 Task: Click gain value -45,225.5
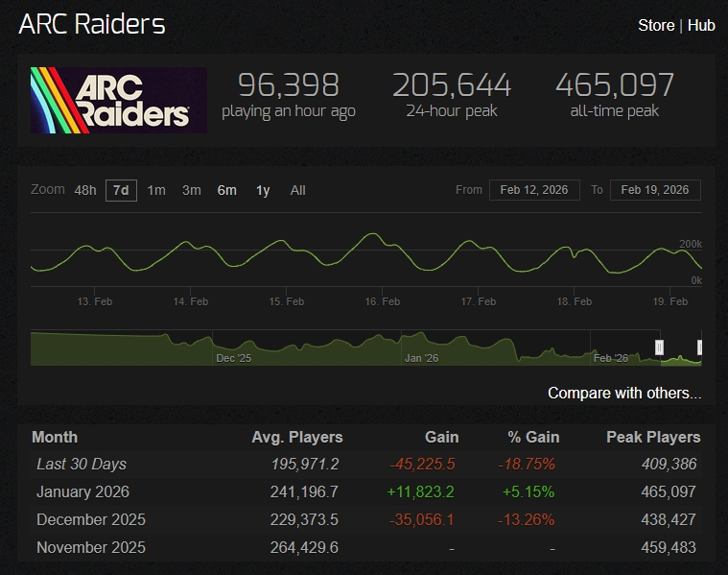(422, 464)
